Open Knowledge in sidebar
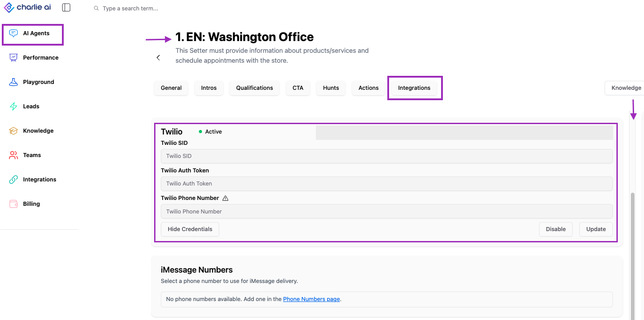Viewport: 644px width, 320px height. [x=39, y=131]
